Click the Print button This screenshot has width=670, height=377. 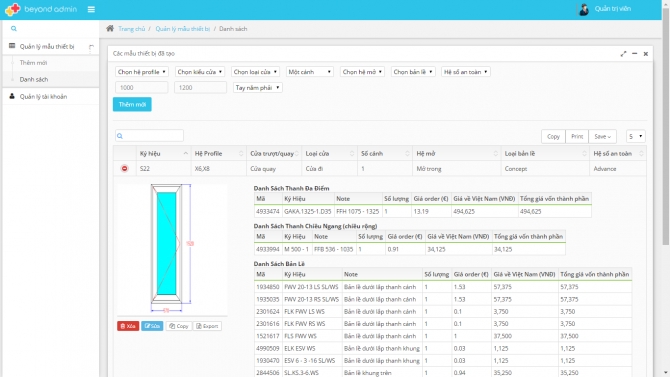[x=577, y=136]
